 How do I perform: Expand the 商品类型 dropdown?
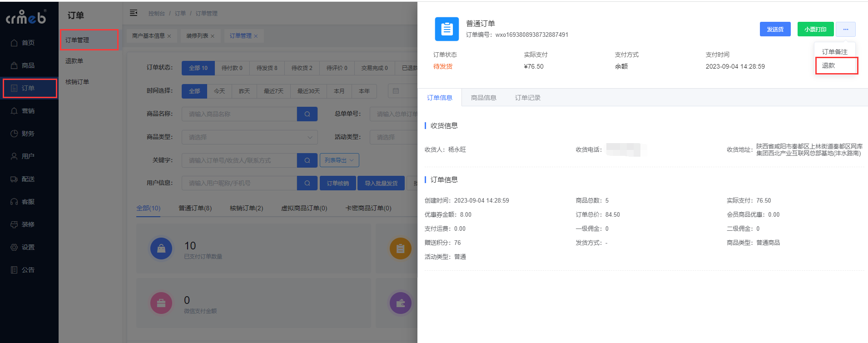pyautogui.click(x=249, y=137)
